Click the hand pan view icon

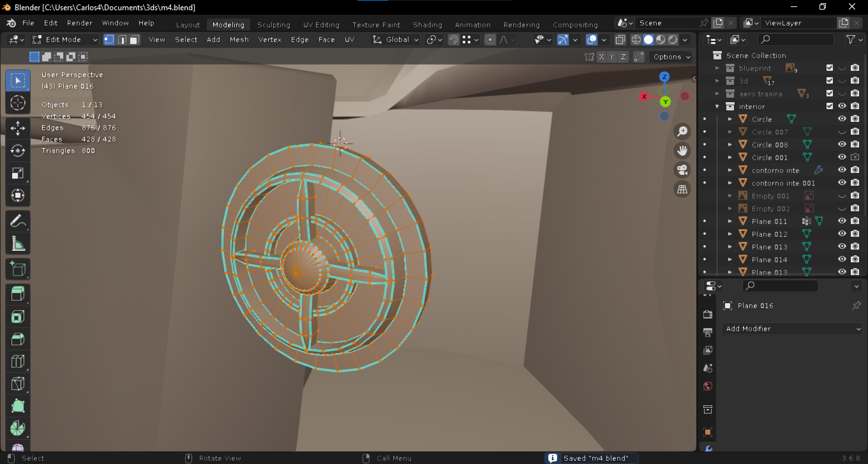coord(682,151)
